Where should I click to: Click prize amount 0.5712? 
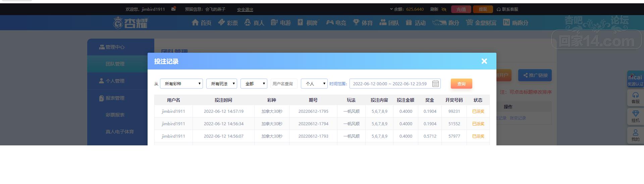coord(430,136)
